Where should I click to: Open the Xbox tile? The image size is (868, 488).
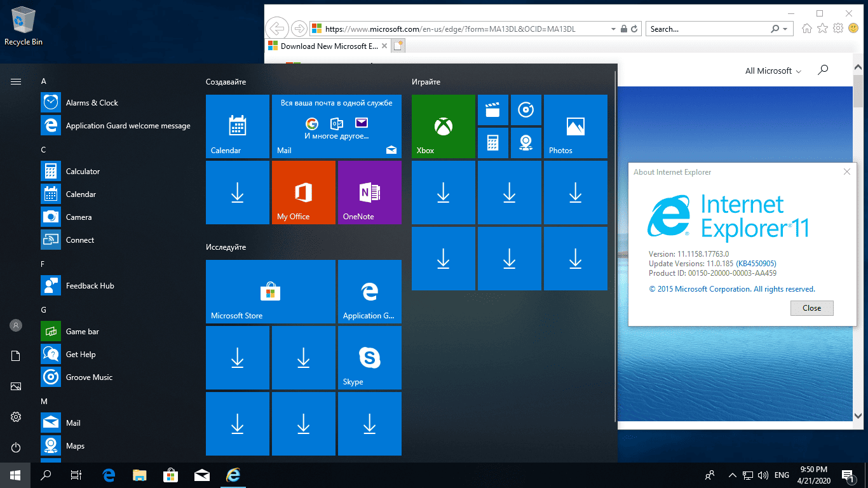pyautogui.click(x=444, y=126)
